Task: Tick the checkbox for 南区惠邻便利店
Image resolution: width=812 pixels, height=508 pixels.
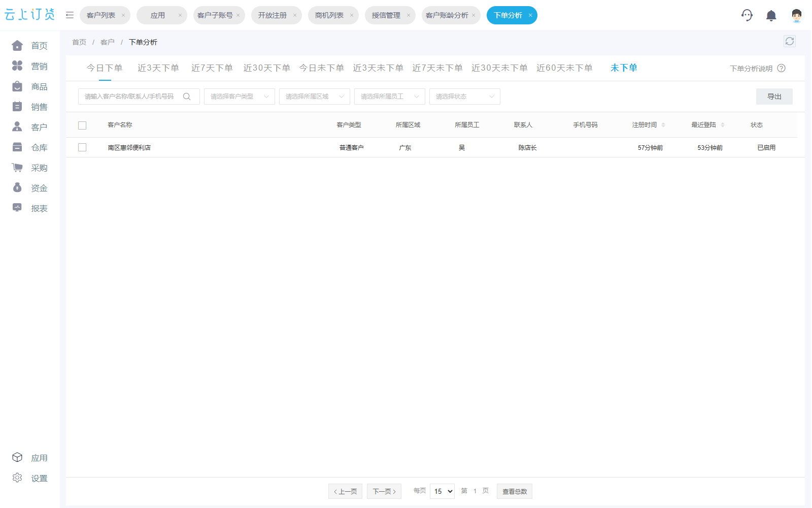Action: click(x=82, y=147)
